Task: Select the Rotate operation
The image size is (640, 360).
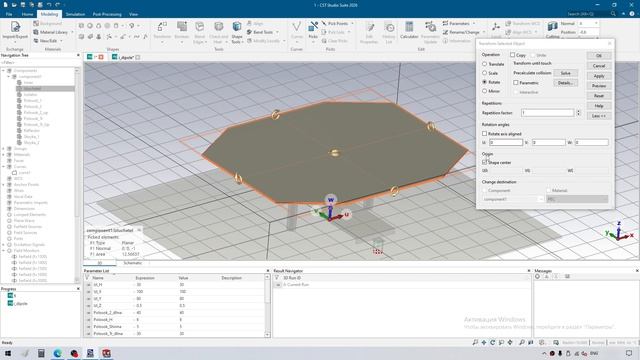Action: pyautogui.click(x=484, y=82)
